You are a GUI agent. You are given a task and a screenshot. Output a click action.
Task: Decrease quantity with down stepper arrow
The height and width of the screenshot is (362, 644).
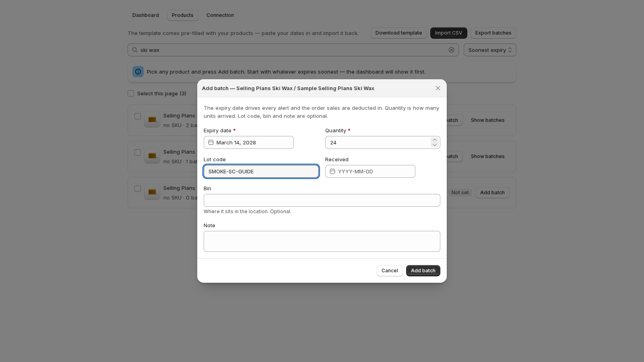435,145
